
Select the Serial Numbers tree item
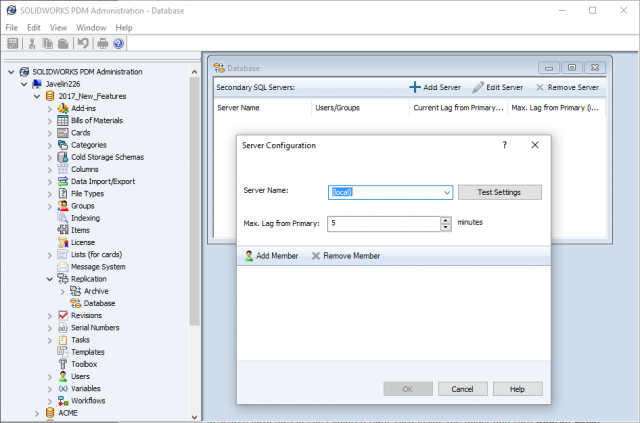click(95, 328)
